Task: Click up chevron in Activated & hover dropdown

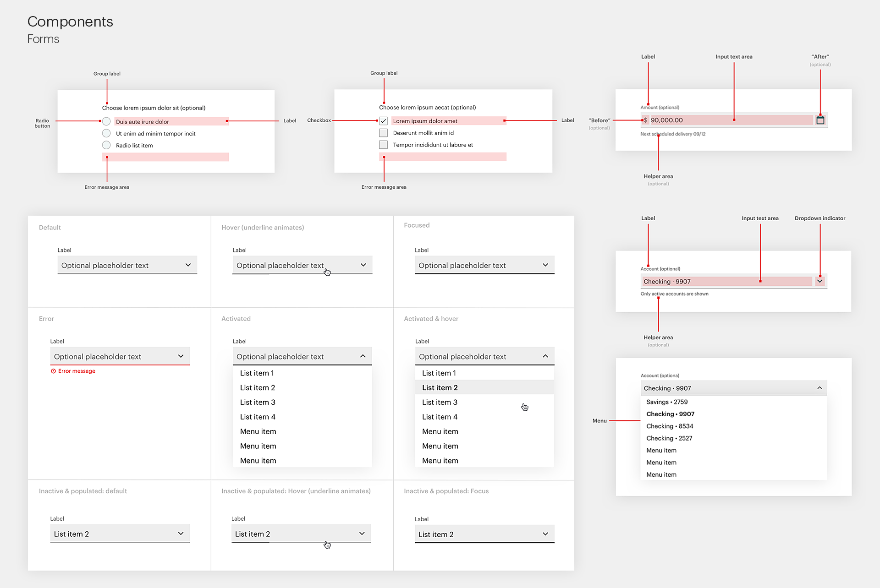Action: 545,356
